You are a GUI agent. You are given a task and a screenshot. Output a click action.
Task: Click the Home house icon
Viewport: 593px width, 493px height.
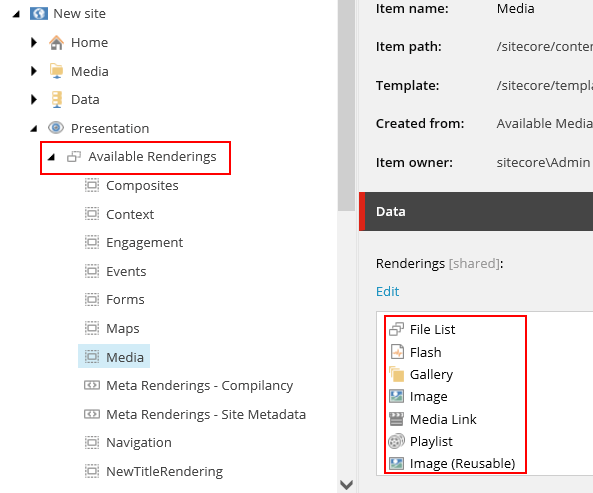pyautogui.click(x=56, y=43)
